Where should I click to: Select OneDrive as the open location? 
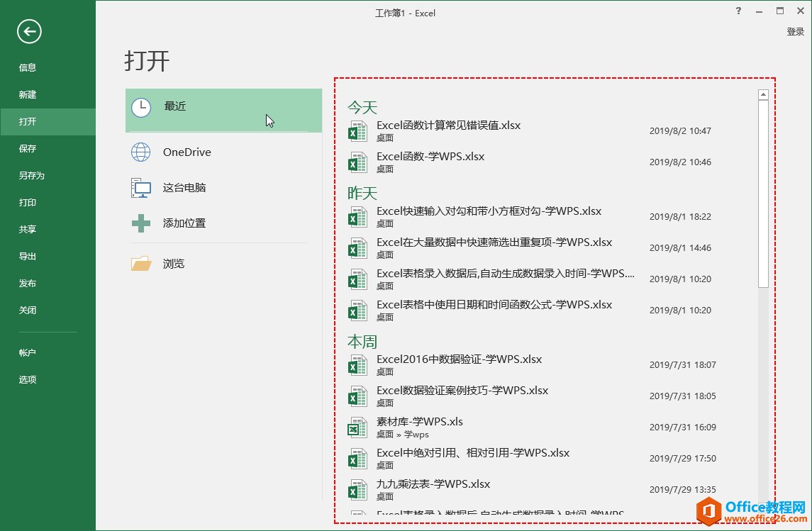pyautogui.click(x=223, y=152)
